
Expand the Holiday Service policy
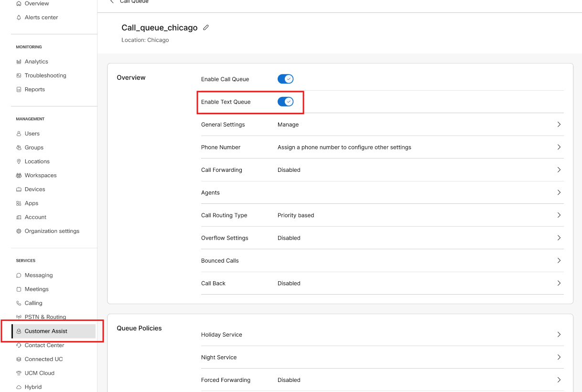559,334
